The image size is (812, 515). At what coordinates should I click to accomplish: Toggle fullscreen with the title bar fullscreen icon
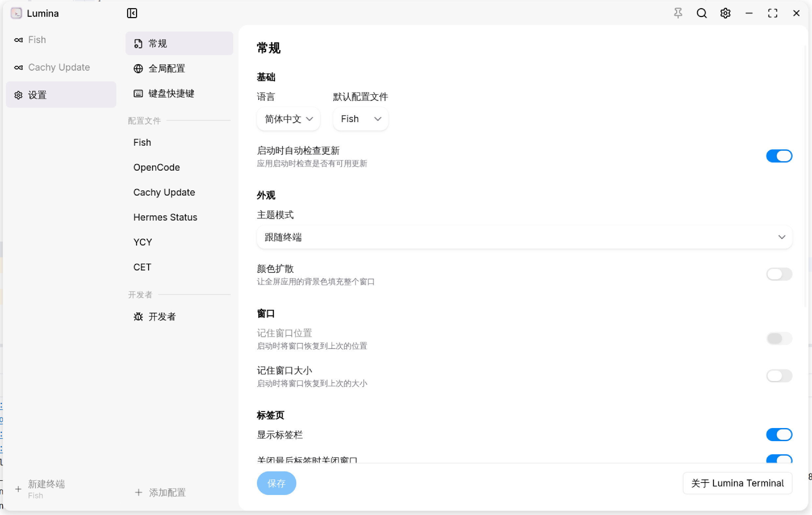pyautogui.click(x=773, y=13)
